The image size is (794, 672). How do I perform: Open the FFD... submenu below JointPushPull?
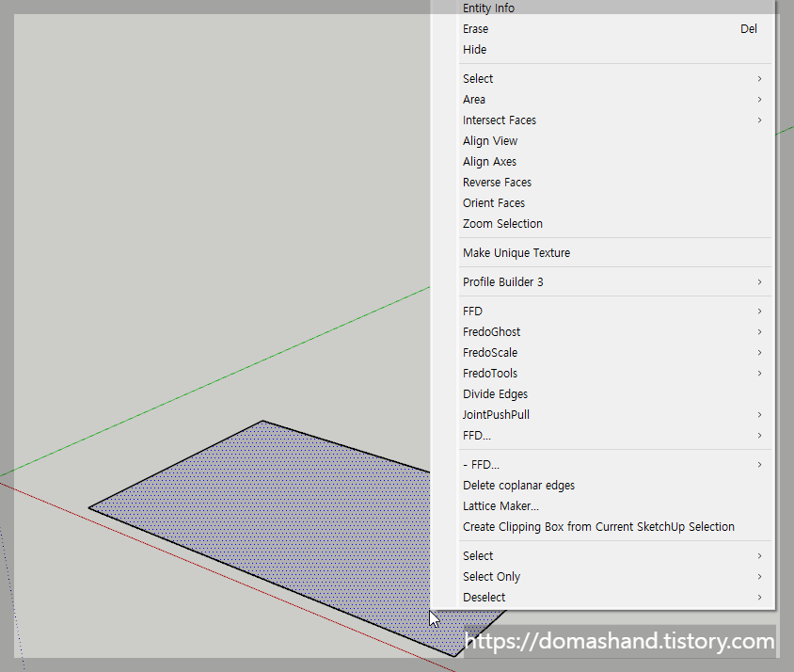tap(602, 436)
